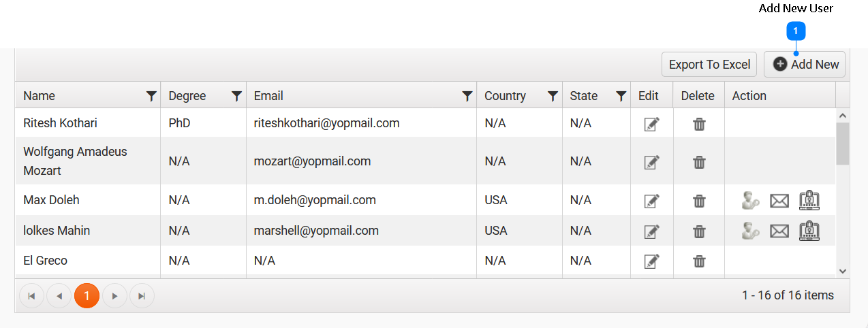Click the password lock icon for Max Doleh
Viewport: 868px width, 328px height.
[809, 200]
